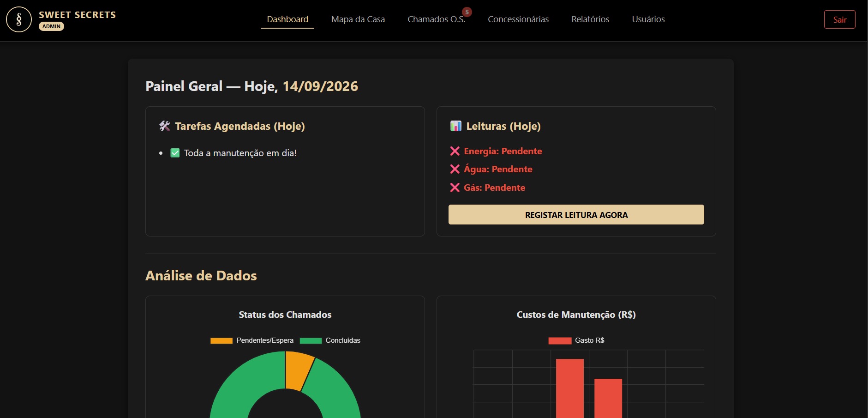Click the Sweet Secrets circular logo
The width and height of the screenshot is (868, 418).
tap(19, 19)
